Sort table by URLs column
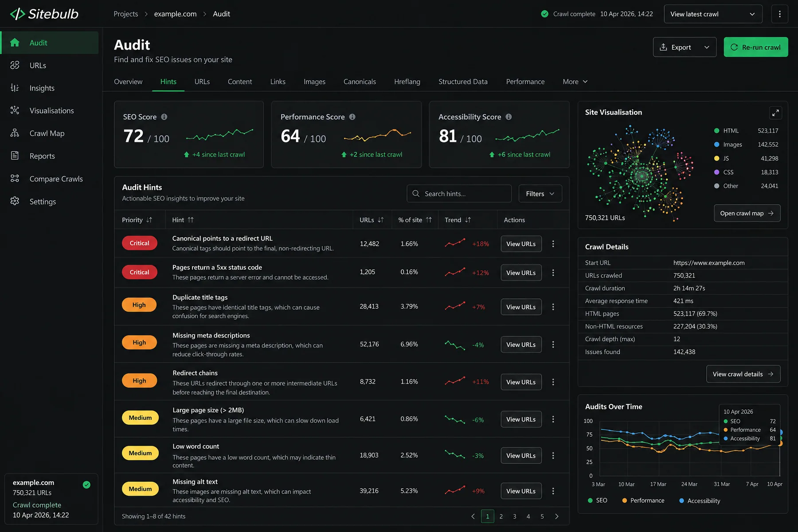Screen dimensions: 798x532 372,220
